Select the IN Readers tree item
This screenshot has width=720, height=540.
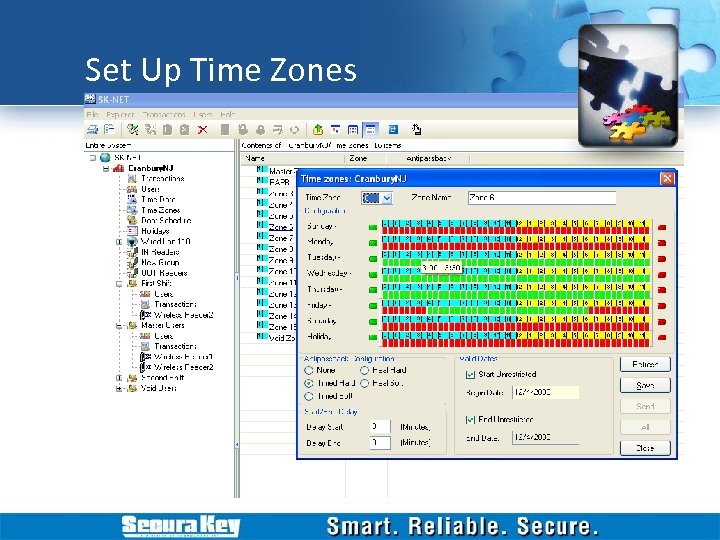tap(160, 252)
